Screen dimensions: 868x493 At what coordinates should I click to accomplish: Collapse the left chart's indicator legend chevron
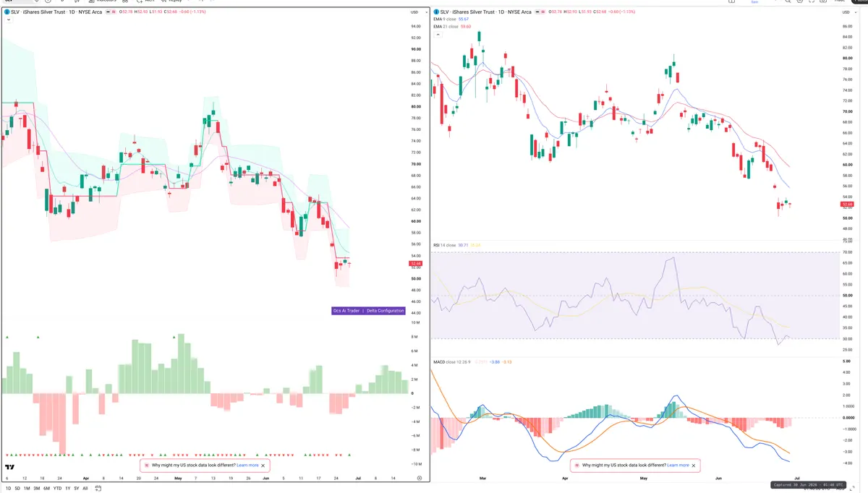(7, 20)
